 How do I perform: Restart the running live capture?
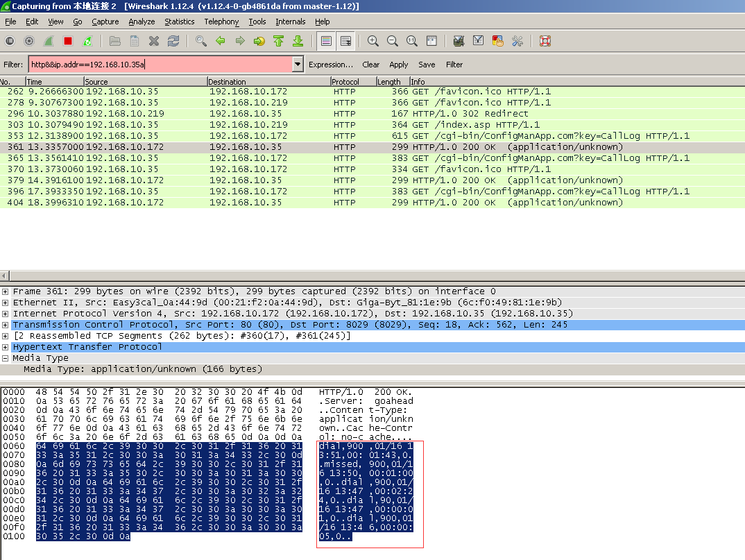(87, 41)
